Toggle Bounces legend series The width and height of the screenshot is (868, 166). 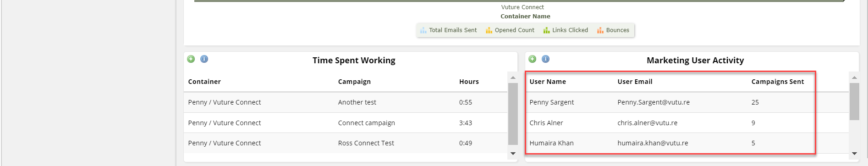(x=613, y=30)
